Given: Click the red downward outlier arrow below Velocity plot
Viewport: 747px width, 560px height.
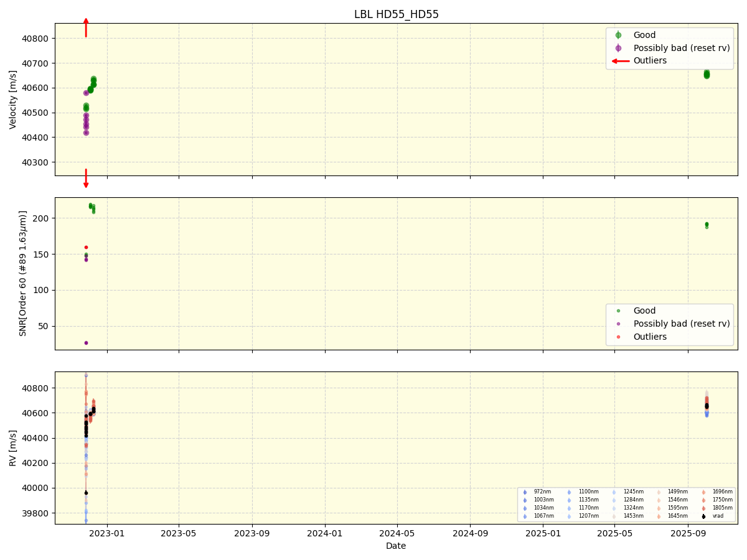Looking at the screenshot, I should click(x=86, y=179).
